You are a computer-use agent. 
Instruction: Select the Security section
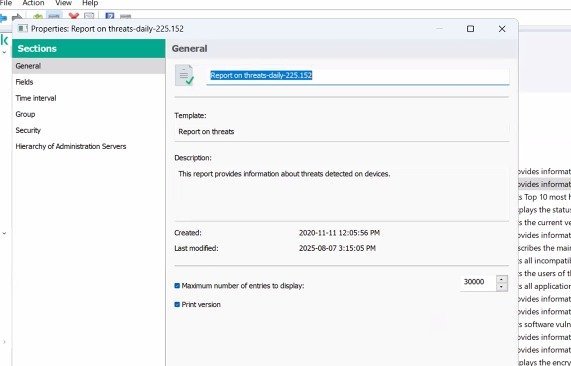point(88,130)
